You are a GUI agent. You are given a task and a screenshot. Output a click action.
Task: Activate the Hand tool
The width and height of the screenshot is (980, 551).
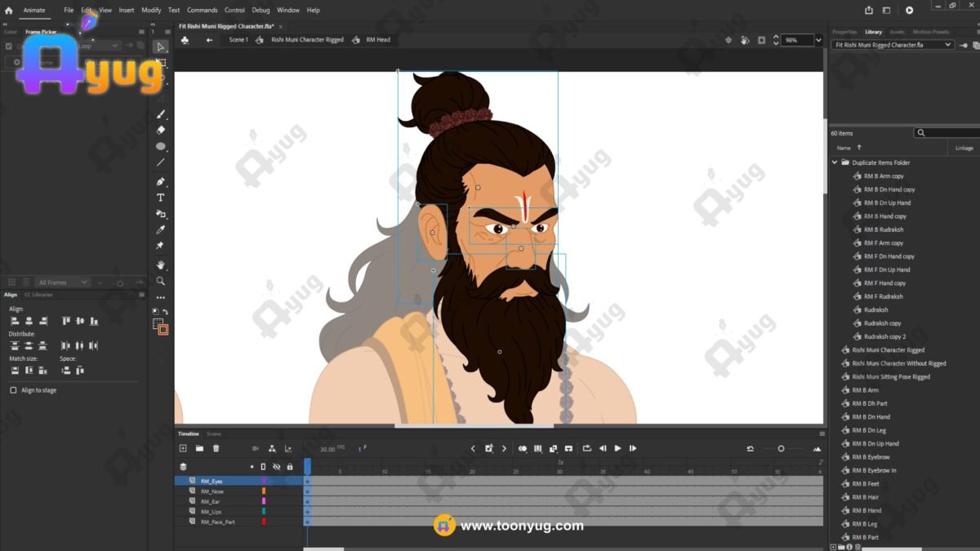pos(161,264)
